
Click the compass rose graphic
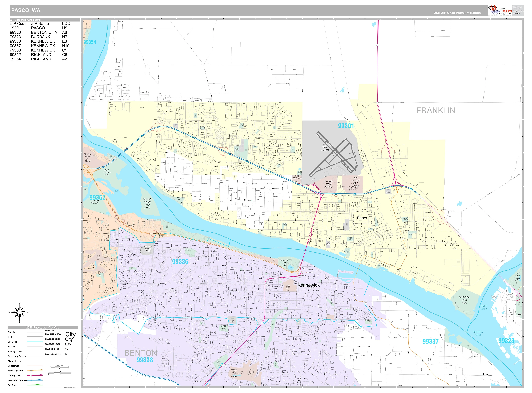click(19, 313)
